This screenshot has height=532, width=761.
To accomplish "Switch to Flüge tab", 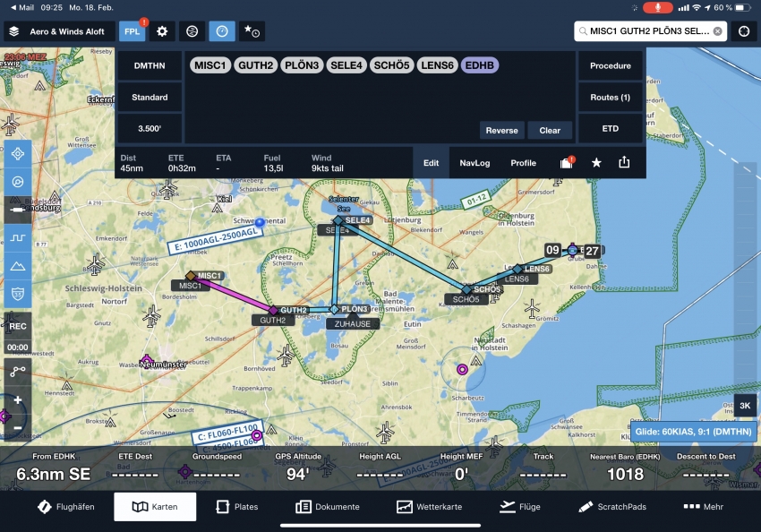I will [520, 507].
